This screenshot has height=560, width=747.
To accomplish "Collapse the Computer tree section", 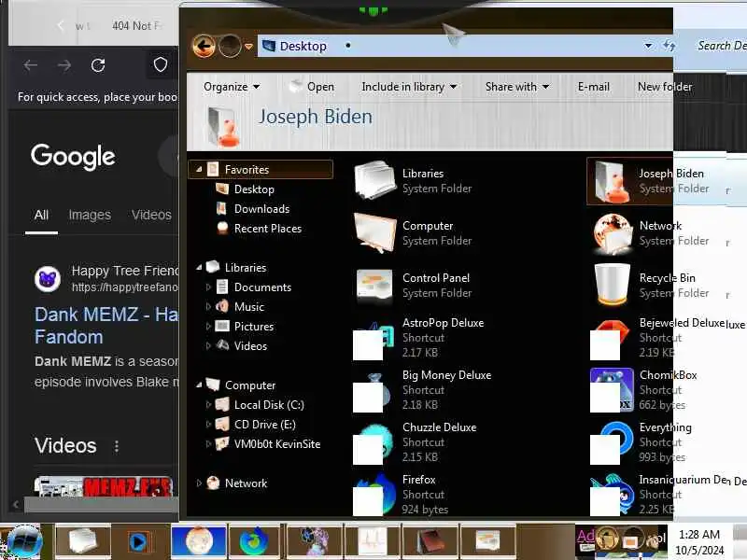I will tap(199, 385).
